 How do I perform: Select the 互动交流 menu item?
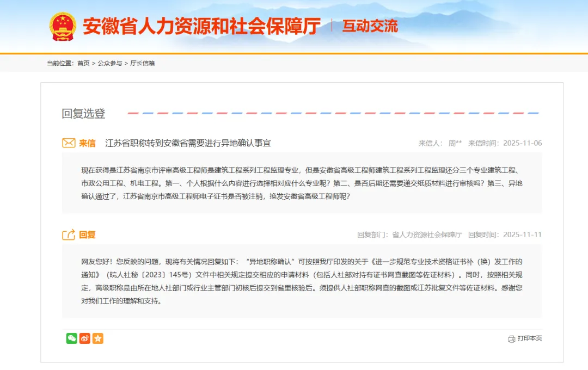(x=370, y=26)
